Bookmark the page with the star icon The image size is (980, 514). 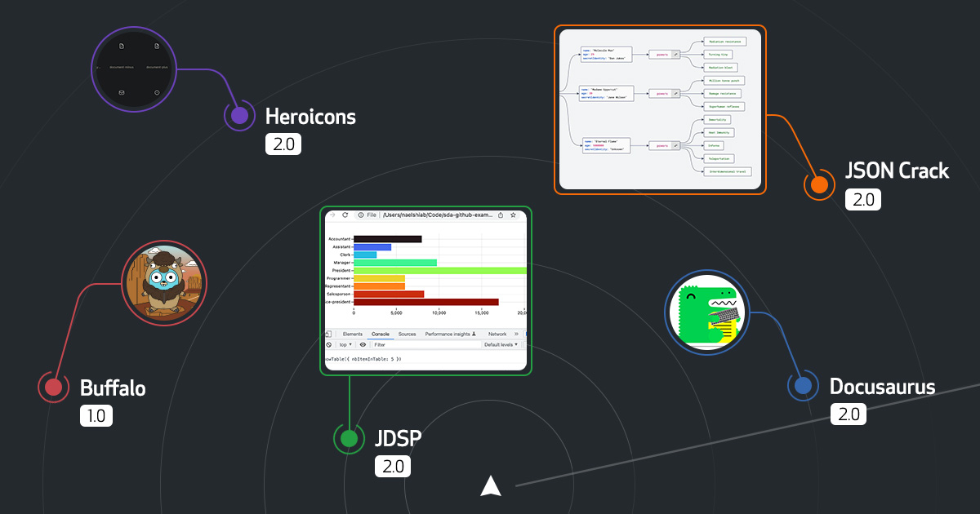click(x=513, y=215)
